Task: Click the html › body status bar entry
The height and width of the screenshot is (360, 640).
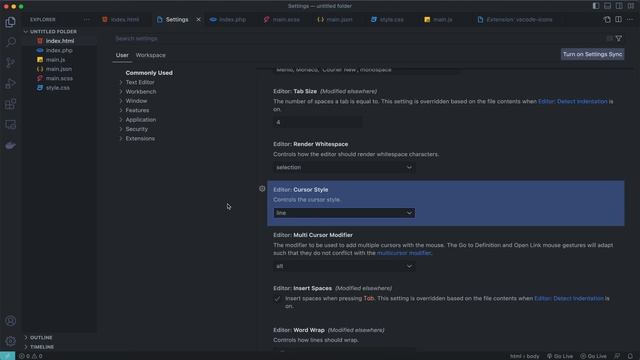Action: coord(524,356)
